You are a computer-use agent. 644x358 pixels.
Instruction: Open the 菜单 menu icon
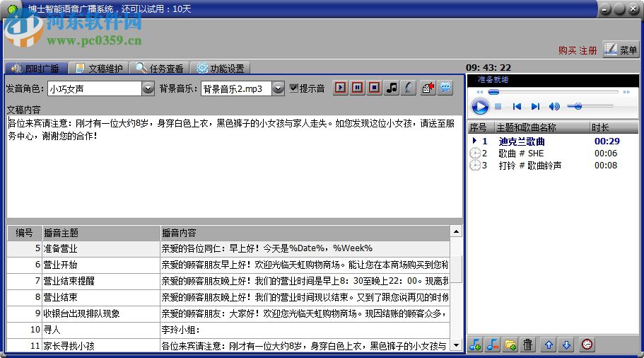[x=621, y=50]
